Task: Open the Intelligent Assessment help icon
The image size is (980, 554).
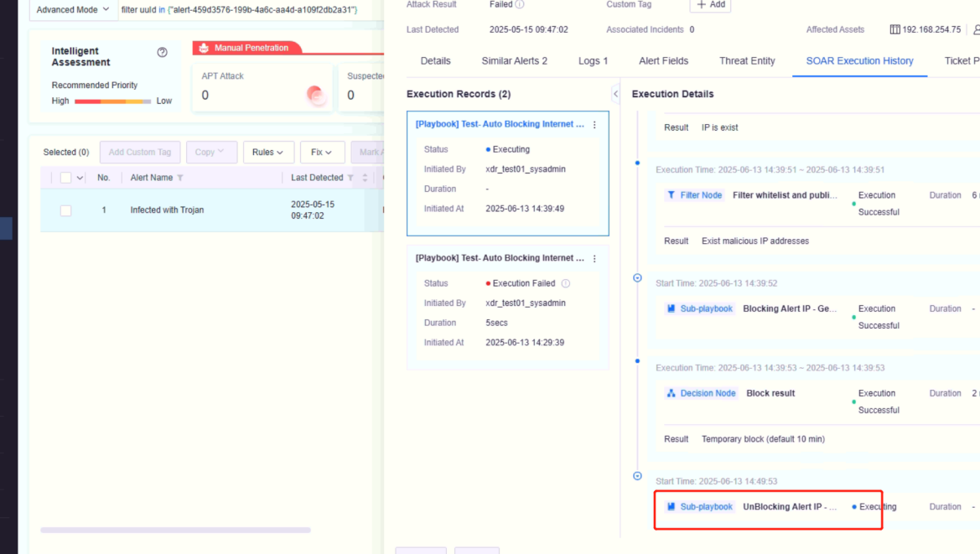Action: coord(162,53)
